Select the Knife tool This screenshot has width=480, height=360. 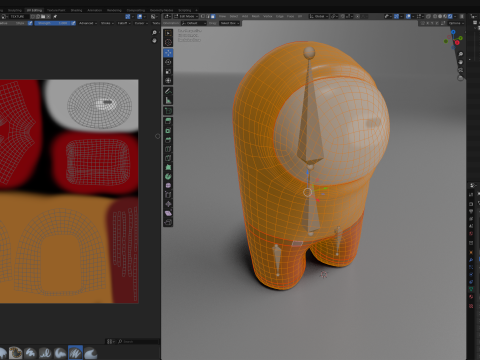tap(168, 158)
